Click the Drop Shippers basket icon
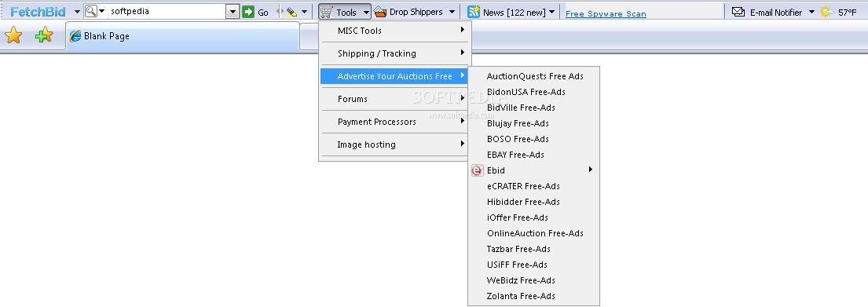Image resolution: width=868 pixels, height=307 pixels. pos(379,12)
